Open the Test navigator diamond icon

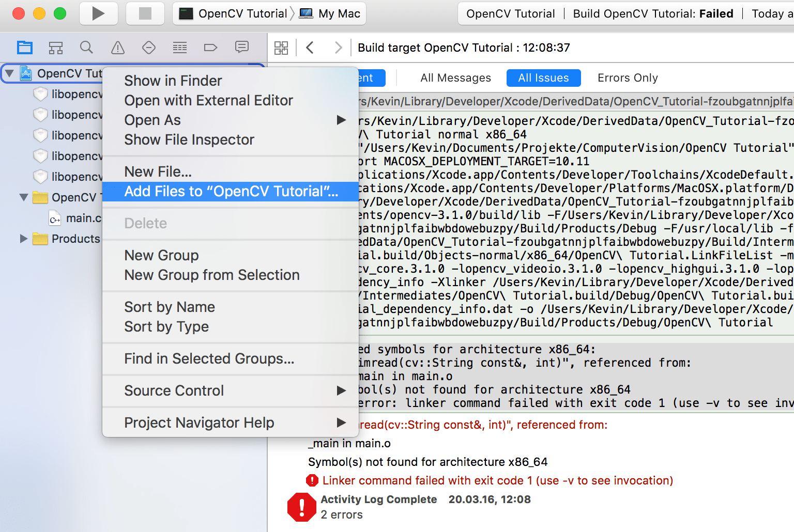[x=148, y=47]
